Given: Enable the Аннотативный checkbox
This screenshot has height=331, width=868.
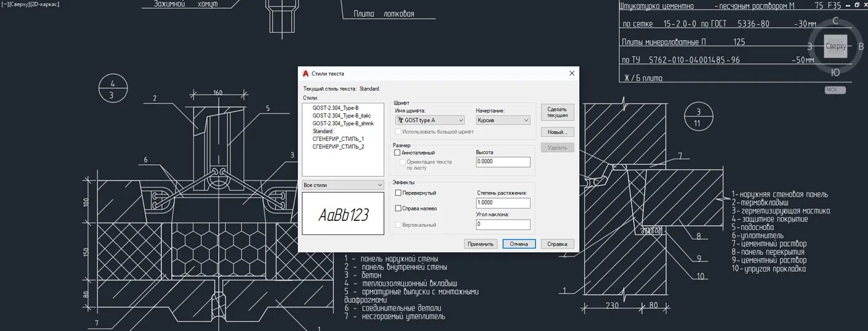Looking at the screenshot, I should [x=398, y=153].
